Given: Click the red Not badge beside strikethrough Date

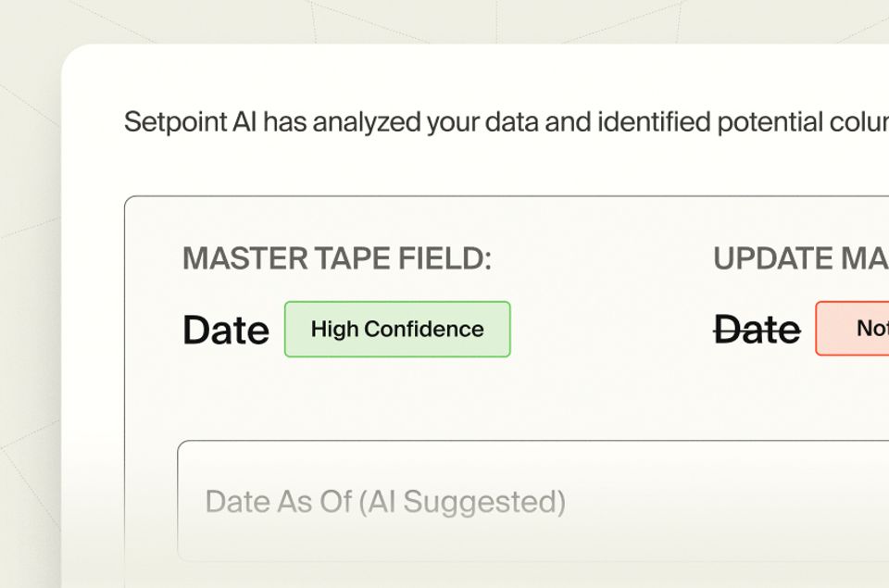Looking at the screenshot, I should (853, 329).
